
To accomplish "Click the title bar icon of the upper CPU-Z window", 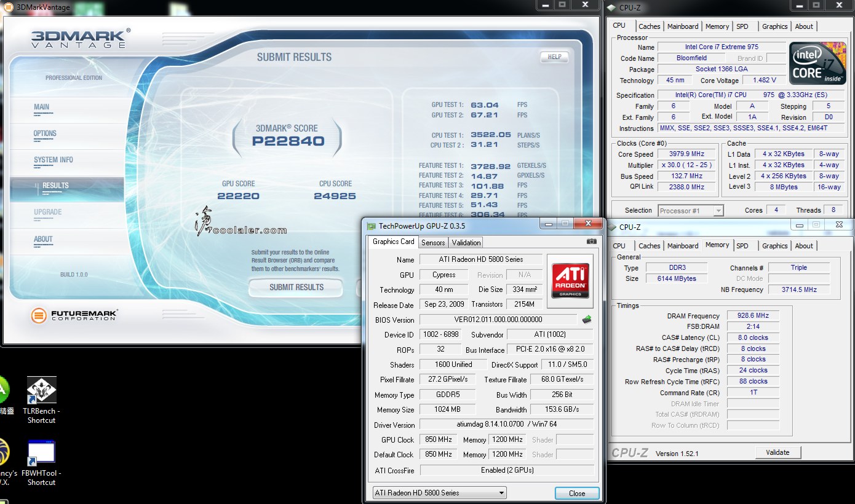I will click(611, 7).
